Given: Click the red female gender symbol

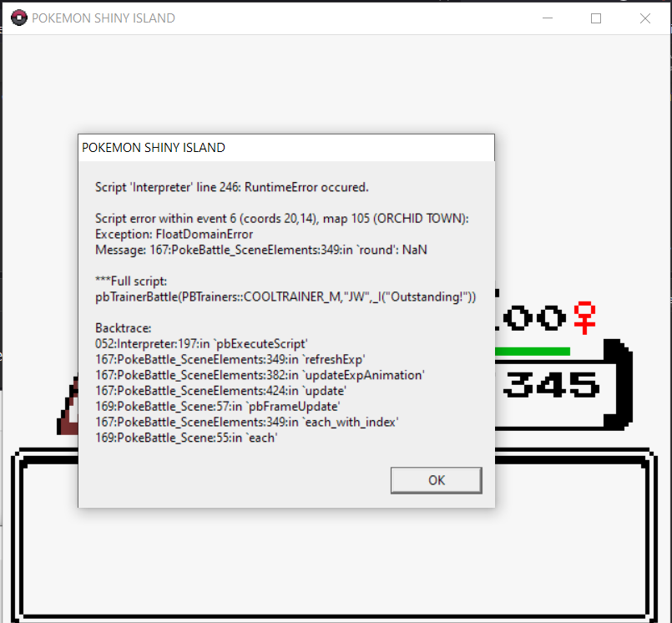Looking at the screenshot, I should pos(585,317).
